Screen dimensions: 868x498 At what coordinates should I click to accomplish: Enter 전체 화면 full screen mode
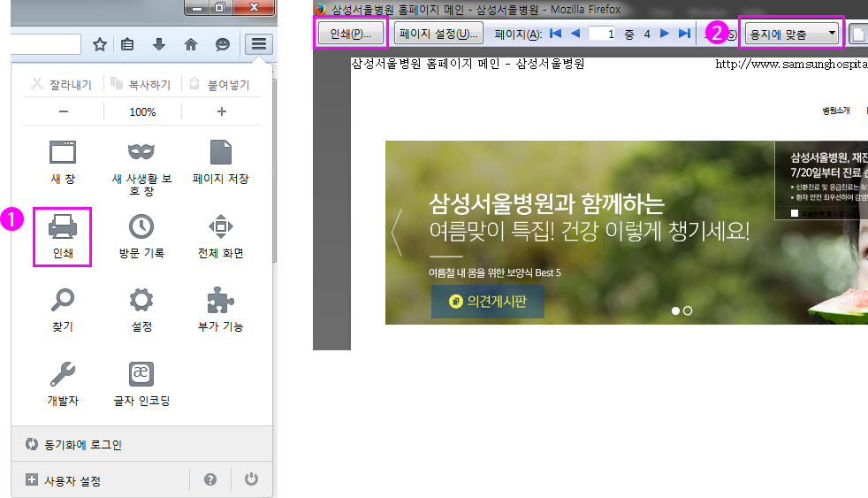220,236
